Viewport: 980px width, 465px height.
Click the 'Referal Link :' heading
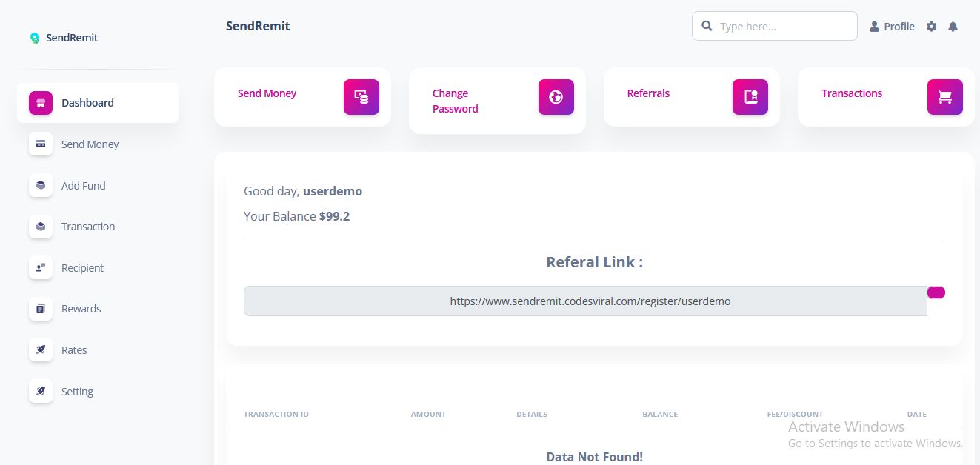tap(594, 262)
